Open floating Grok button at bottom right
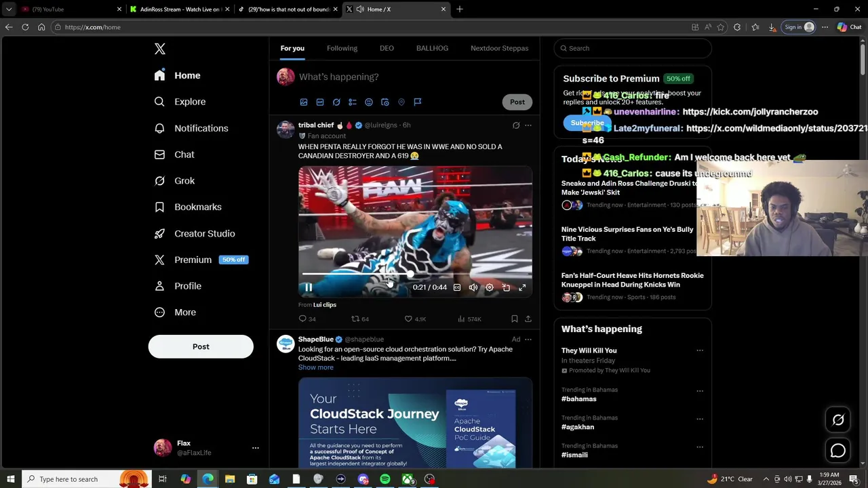Screen dimensions: 868x488 point(838,420)
